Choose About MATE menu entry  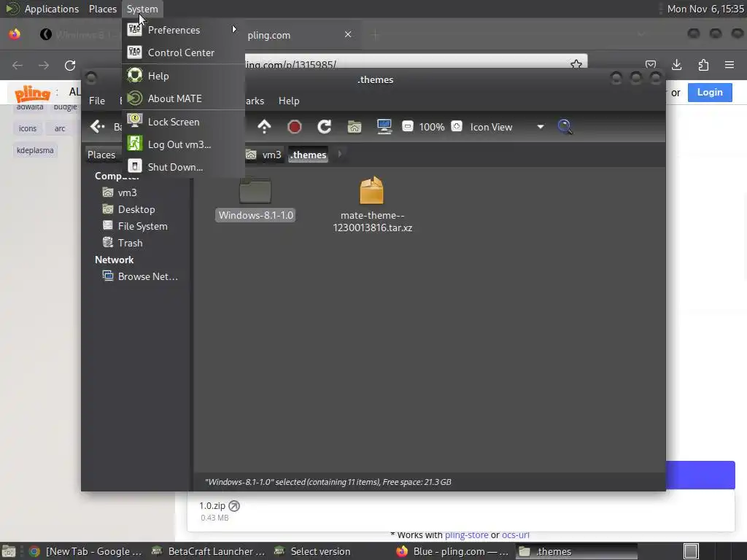(x=183, y=98)
